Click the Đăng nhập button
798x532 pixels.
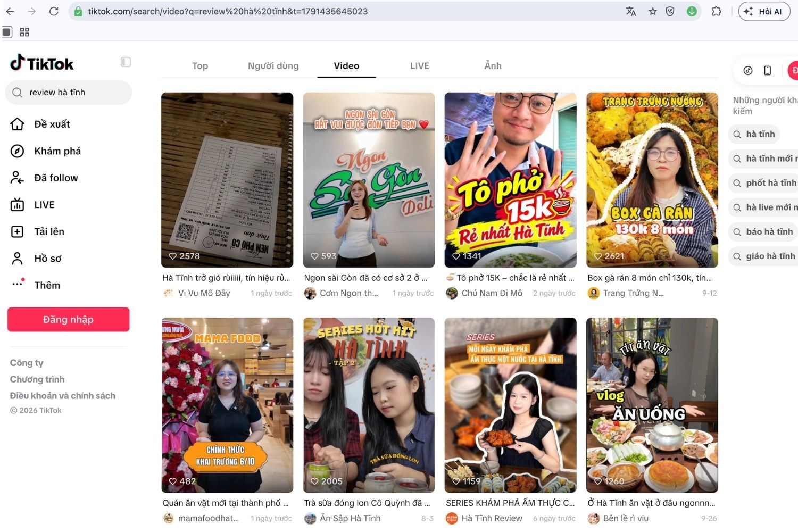coord(68,319)
